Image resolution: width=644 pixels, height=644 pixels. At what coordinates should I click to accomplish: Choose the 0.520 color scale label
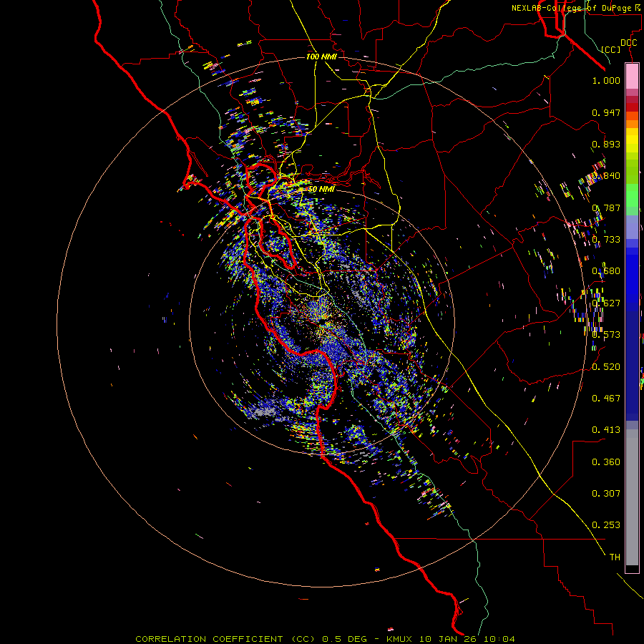point(606,367)
